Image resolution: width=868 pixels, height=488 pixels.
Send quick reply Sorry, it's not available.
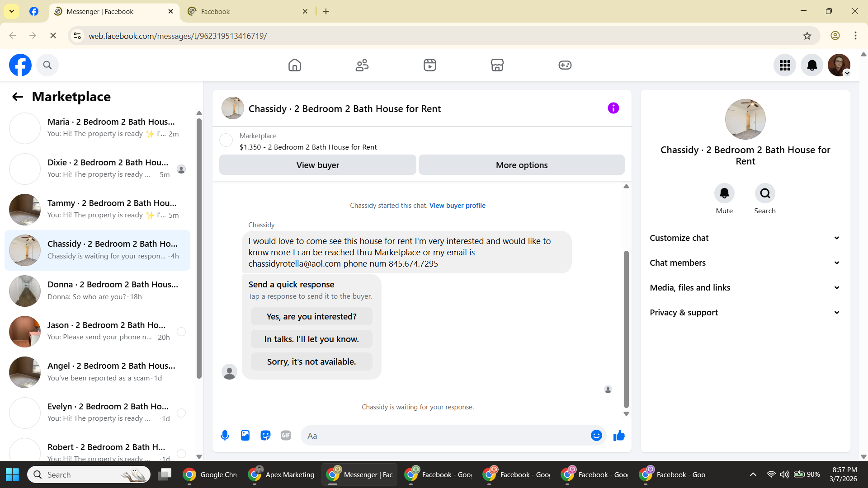311,362
